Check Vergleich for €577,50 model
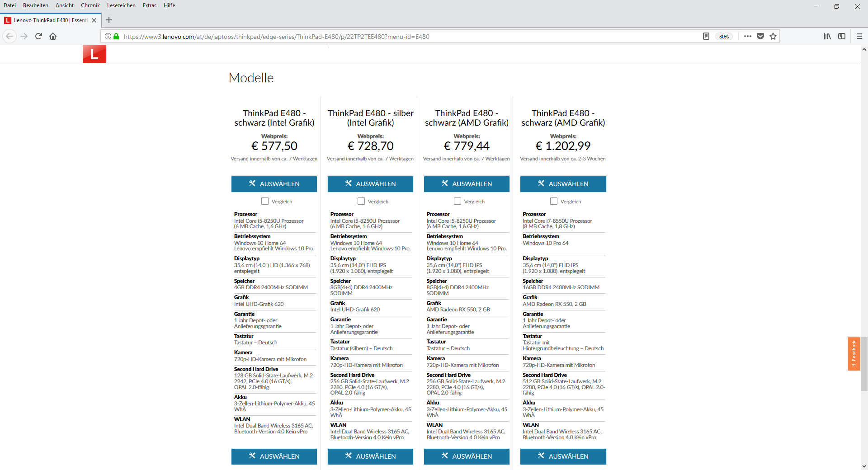 (265, 201)
